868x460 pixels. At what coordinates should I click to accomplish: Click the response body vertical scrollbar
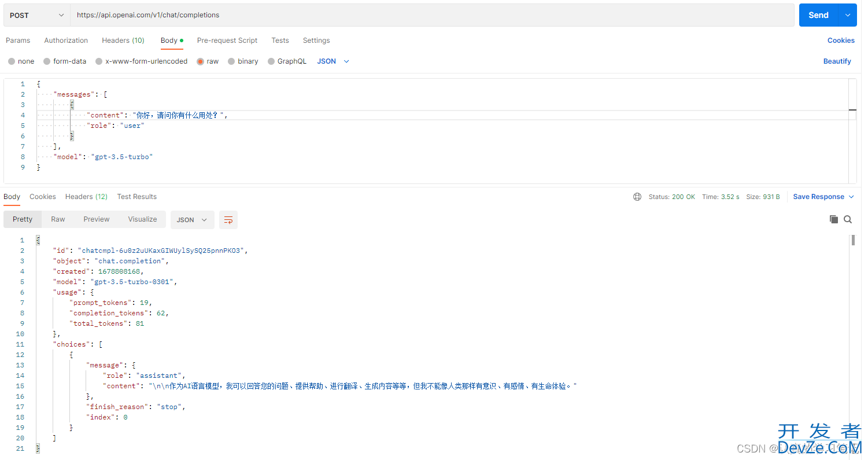[853, 240]
